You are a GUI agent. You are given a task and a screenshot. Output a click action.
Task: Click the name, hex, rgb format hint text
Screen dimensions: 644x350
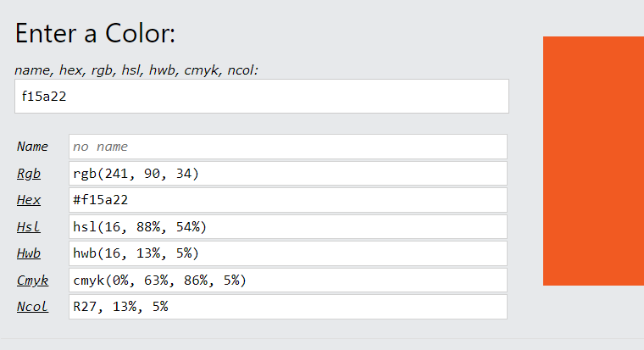[x=136, y=70]
